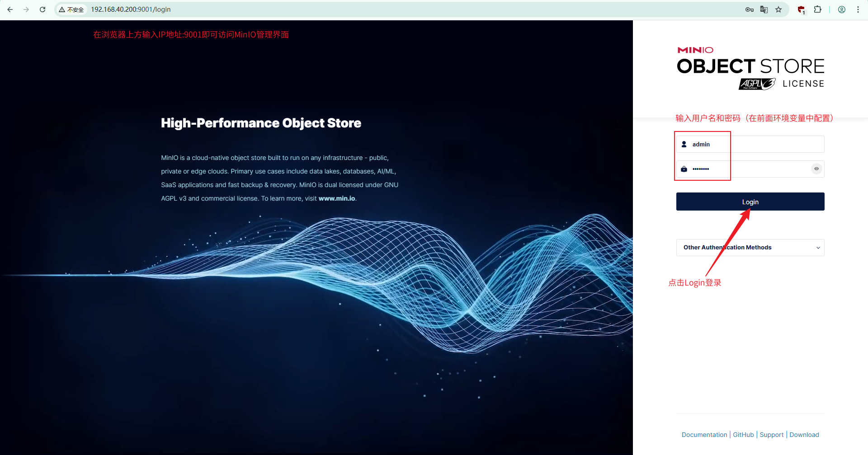Click the chevron of authentication methods
Viewport: 868px width, 455px height.
click(818, 248)
